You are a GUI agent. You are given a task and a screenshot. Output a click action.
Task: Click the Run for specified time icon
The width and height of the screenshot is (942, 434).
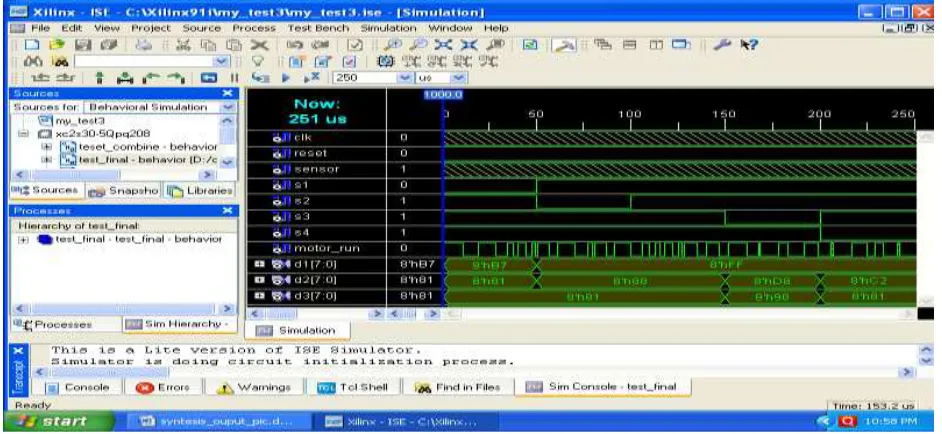coord(312,78)
